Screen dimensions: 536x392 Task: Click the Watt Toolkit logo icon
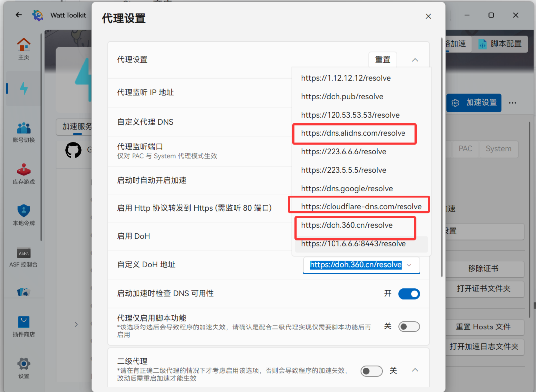(38, 15)
